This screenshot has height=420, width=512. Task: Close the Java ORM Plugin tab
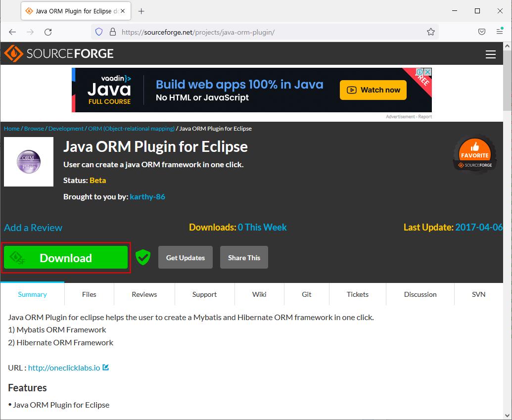coord(123,11)
